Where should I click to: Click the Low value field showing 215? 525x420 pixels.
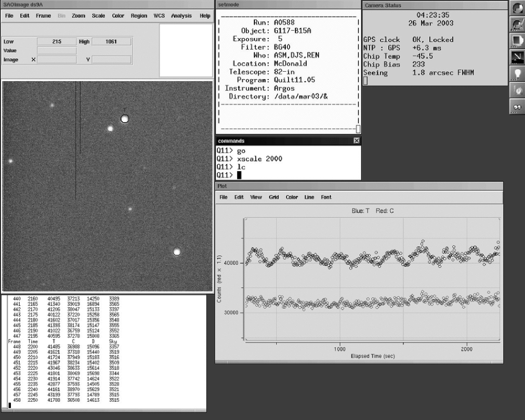[57, 42]
